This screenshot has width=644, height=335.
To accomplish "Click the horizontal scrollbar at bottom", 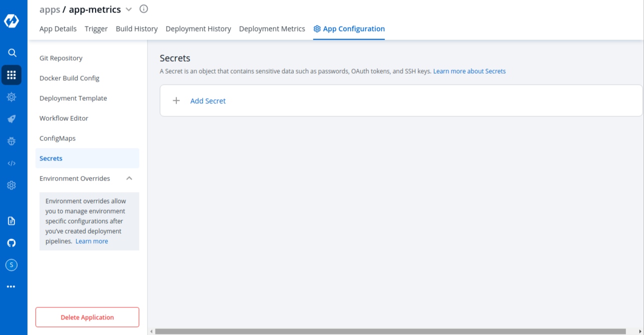I will click(x=390, y=331).
